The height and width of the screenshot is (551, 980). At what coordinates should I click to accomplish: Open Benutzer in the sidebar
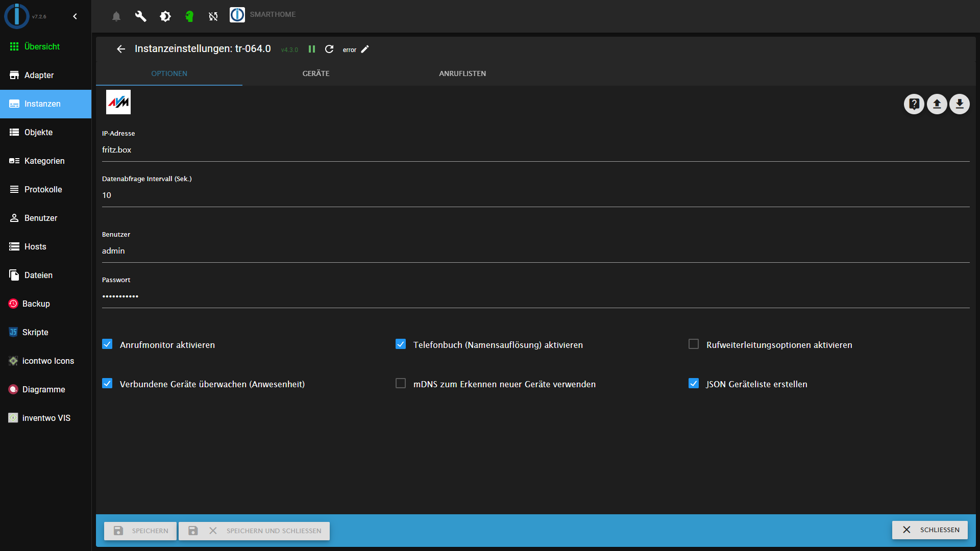click(x=45, y=218)
